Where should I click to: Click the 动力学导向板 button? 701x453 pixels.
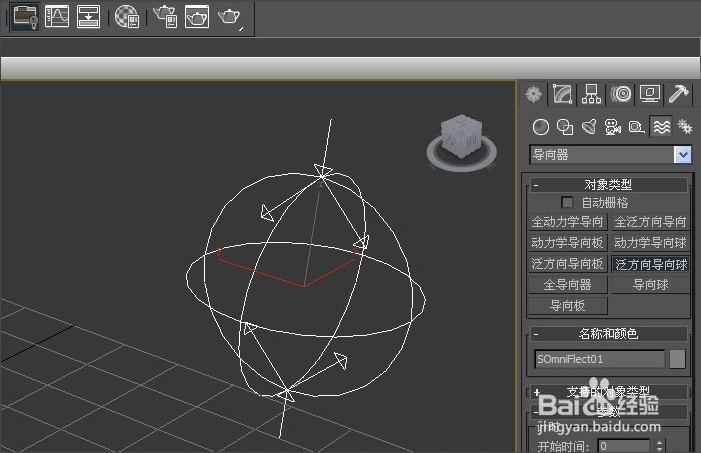568,243
